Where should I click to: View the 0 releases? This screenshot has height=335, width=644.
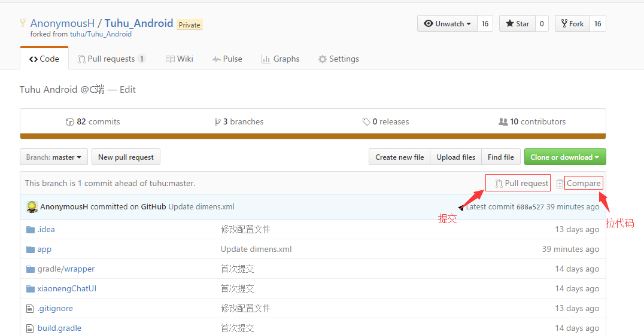pyautogui.click(x=386, y=122)
